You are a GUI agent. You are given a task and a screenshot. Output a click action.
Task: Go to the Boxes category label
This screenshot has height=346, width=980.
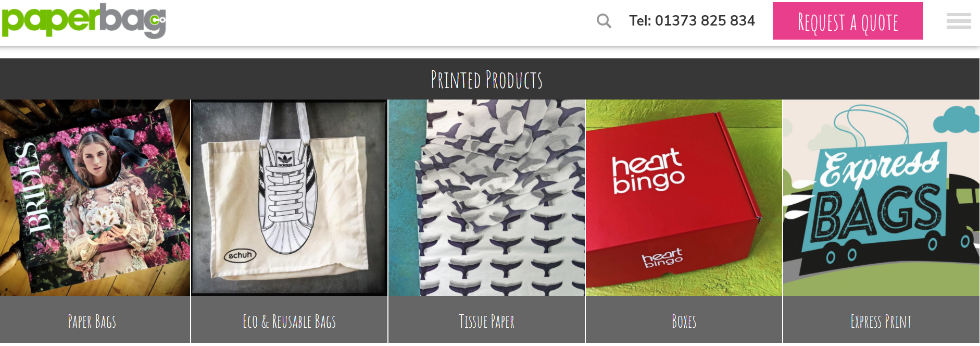684,322
